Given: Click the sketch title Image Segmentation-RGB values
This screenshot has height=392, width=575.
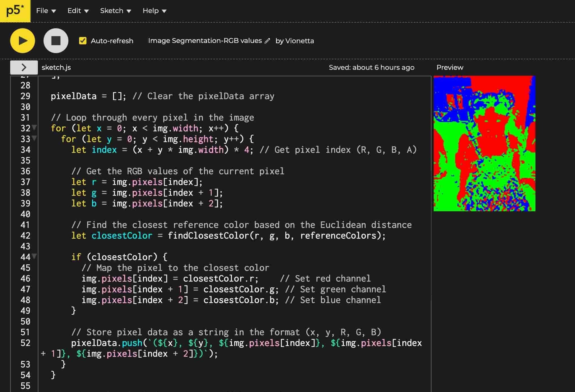Looking at the screenshot, I should point(205,41).
